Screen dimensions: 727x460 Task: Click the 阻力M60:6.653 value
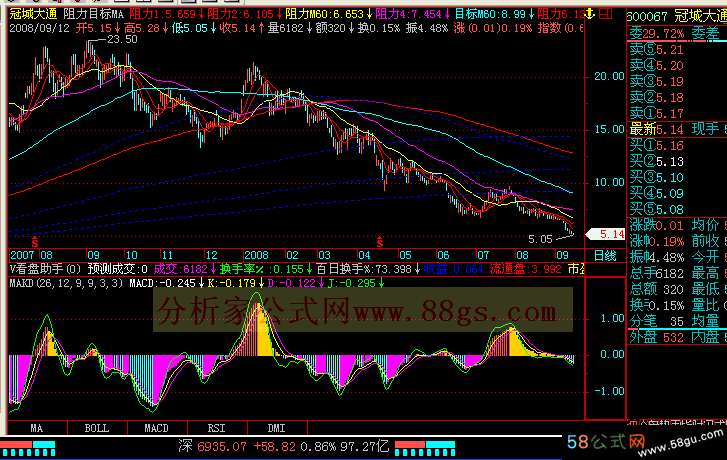pyautogui.click(x=325, y=14)
